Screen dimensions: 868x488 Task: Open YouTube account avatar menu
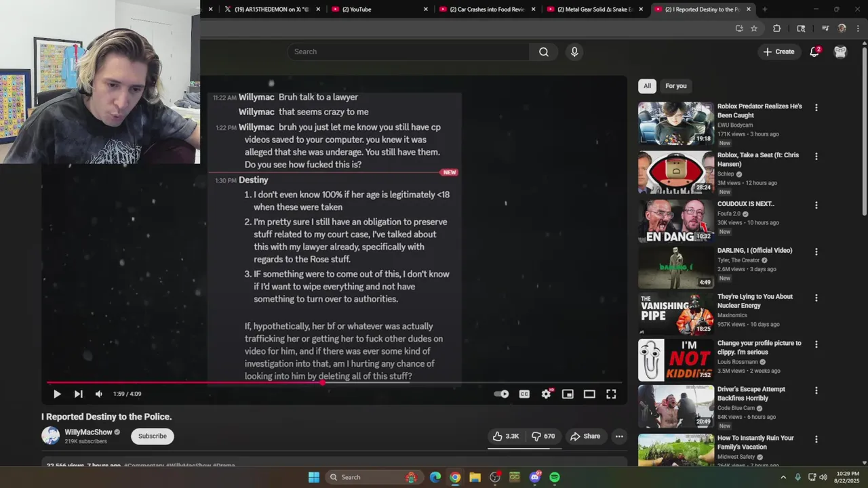point(840,52)
